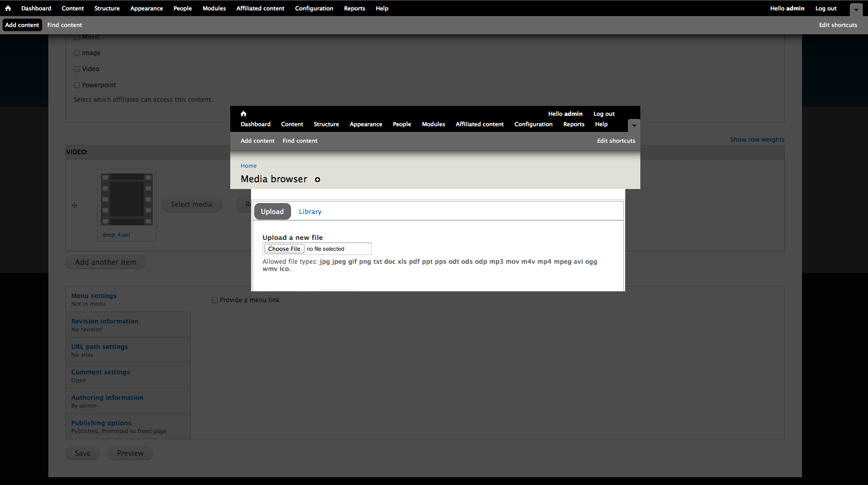Enable 'Provide a menu link'
This screenshot has width=868, height=485.
coord(214,300)
